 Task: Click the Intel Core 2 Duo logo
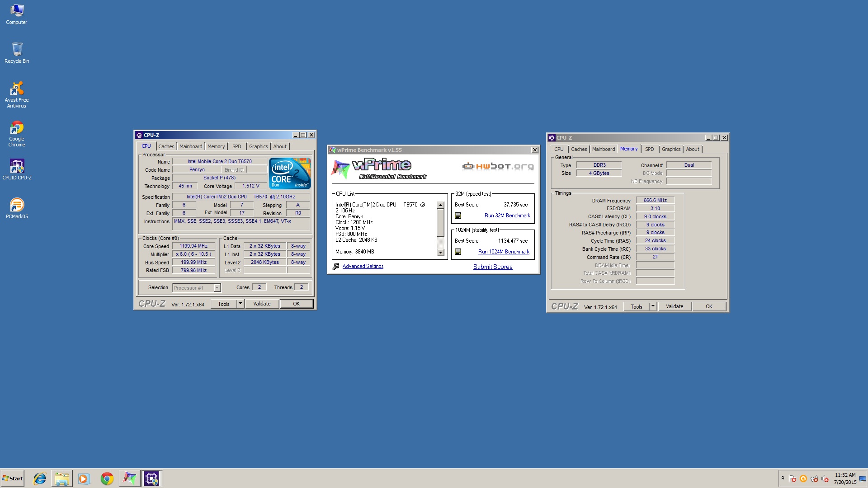click(290, 174)
